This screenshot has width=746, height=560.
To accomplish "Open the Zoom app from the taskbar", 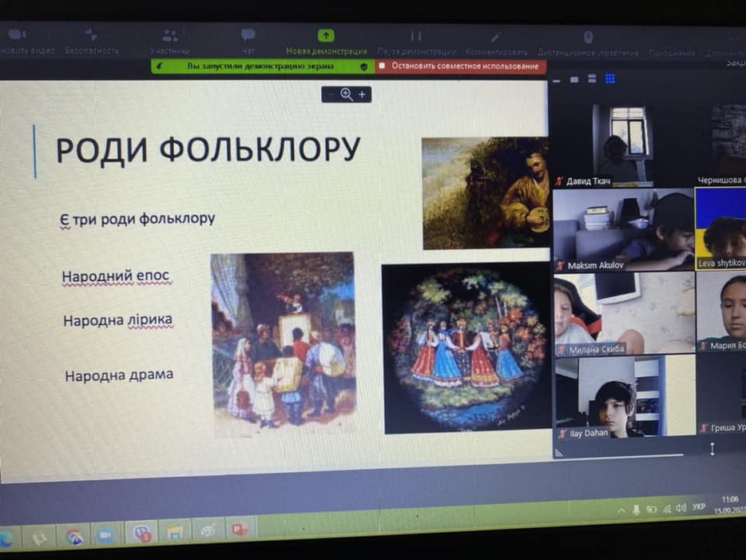I will point(105,535).
